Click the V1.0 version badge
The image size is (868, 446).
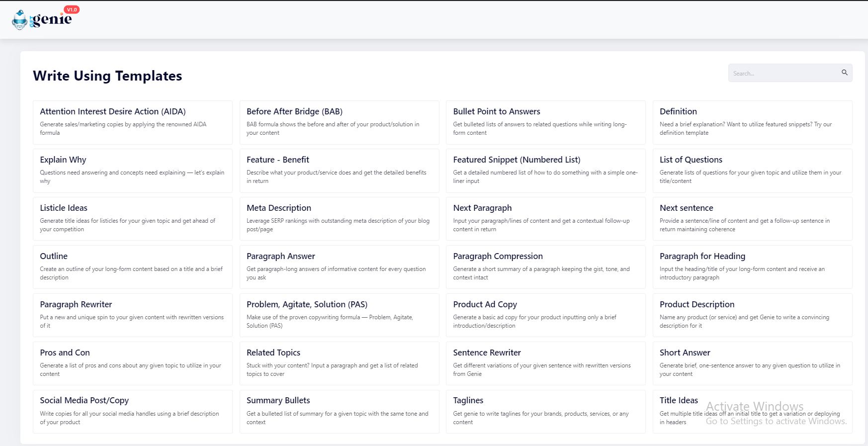click(x=72, y=9)
